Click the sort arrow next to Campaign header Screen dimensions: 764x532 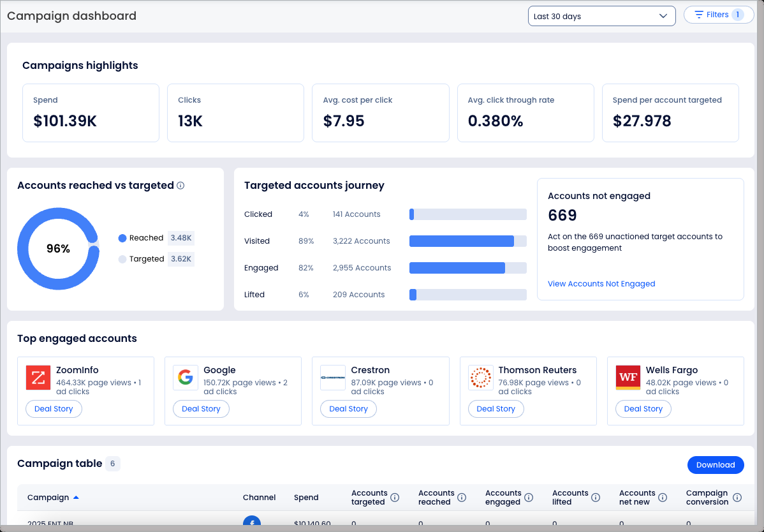76,498
